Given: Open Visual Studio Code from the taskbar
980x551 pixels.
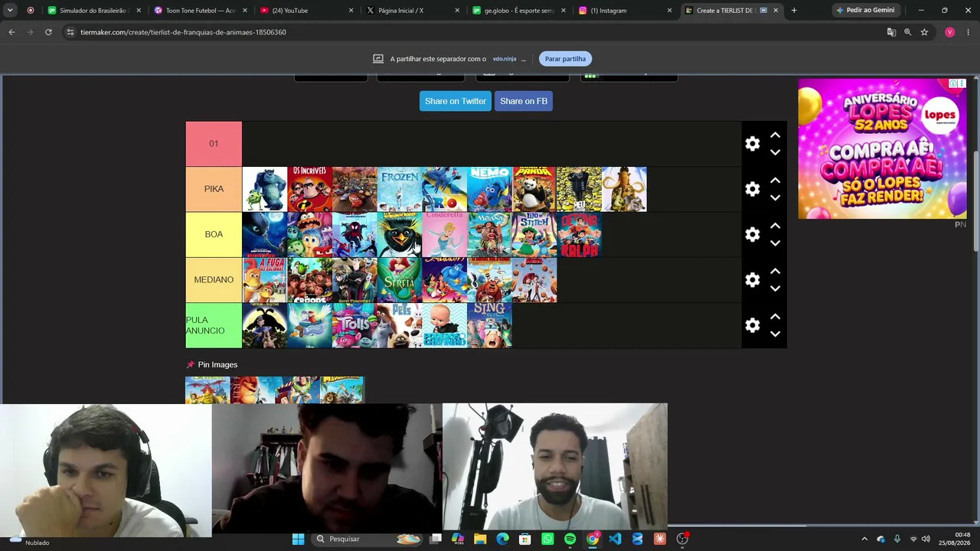Looking at the screenshot, I should pos(615,539).
